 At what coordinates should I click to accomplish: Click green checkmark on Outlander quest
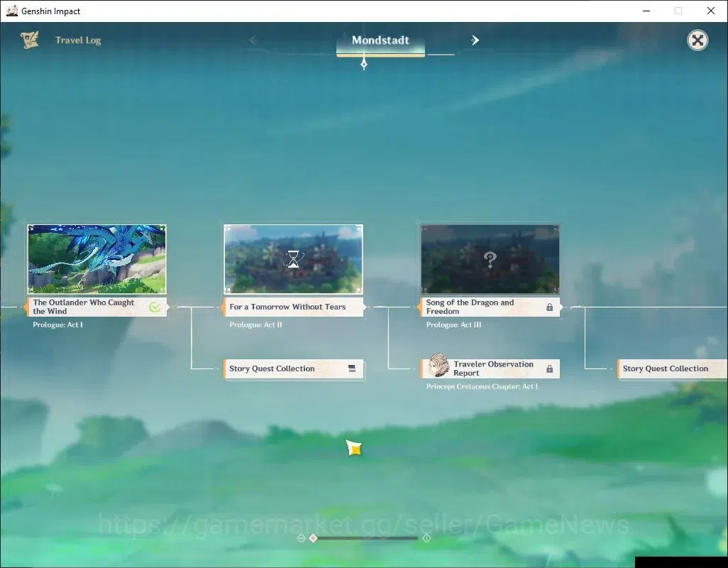155,307
